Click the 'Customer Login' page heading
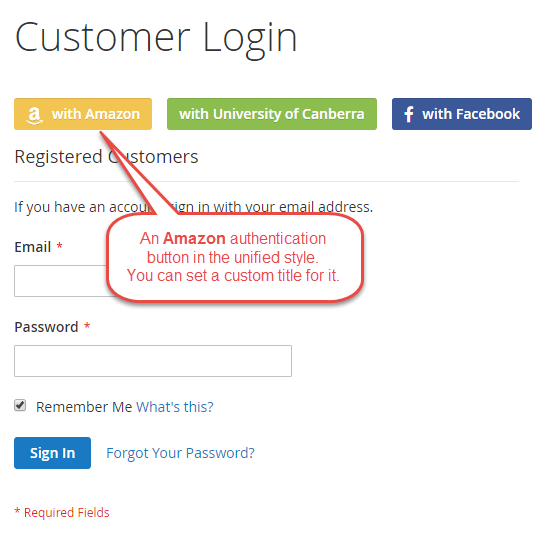The image size is (550, 545). [156, 38]
